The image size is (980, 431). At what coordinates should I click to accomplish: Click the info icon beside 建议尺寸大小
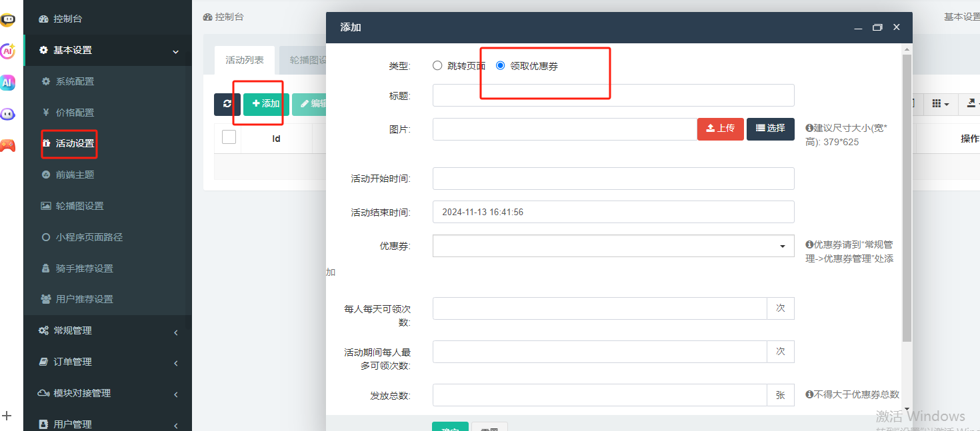pos(809,128)
